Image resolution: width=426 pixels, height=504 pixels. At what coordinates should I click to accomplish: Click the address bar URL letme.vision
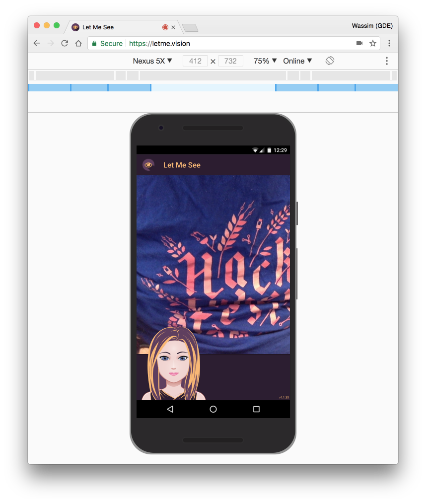click(159, 43)
